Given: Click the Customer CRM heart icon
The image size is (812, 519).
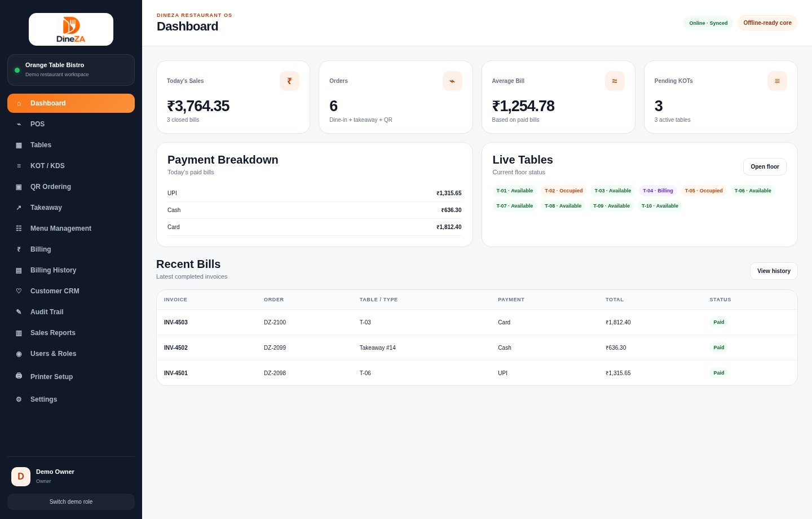Looking at the screenshot, I should point(19,291).
